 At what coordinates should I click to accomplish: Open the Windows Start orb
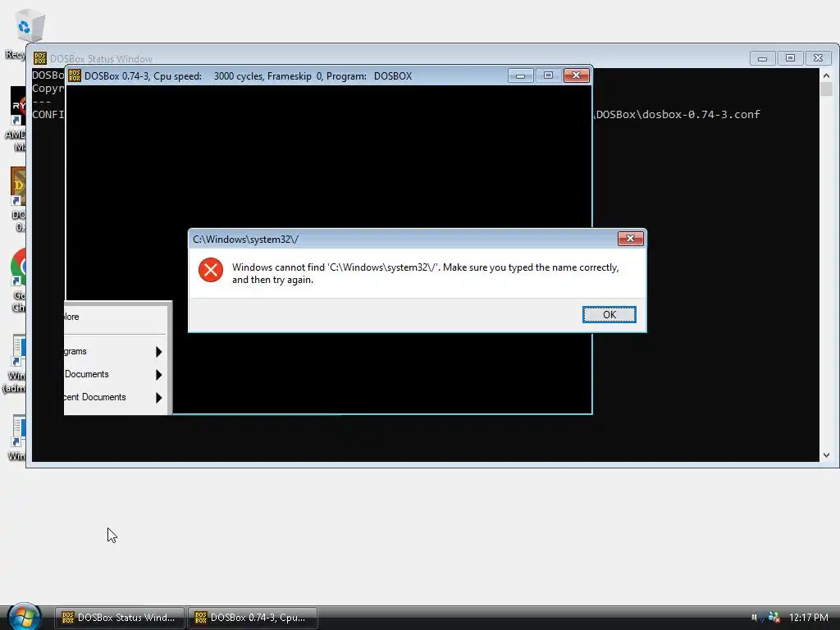click(24, 616)
